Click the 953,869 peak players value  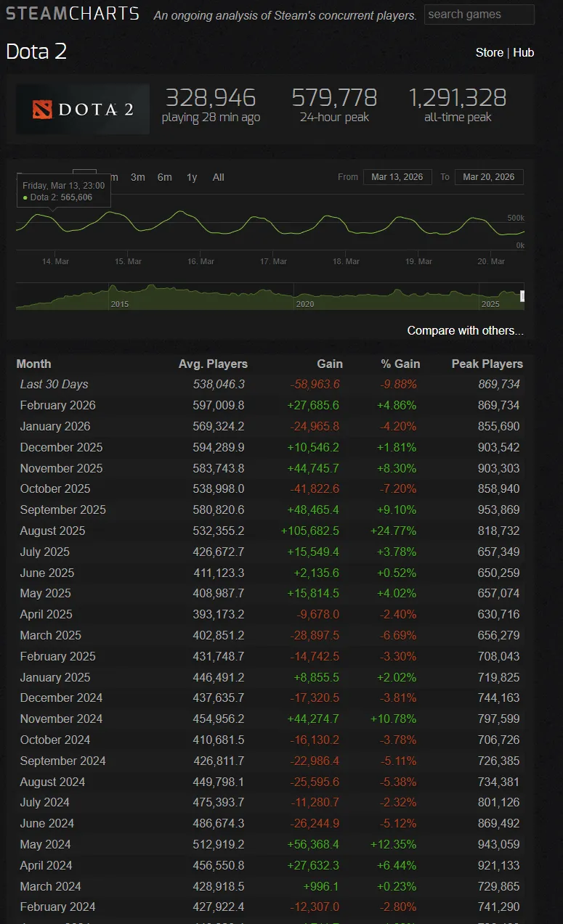498,510
